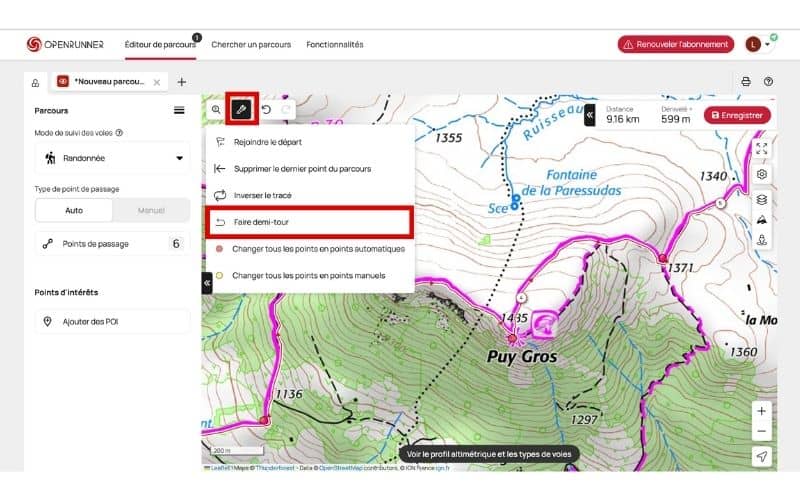Viewport: 800px width, 500px height.
Task: Go to Chercher un parcours tab
Action: [x=251, y=44]
